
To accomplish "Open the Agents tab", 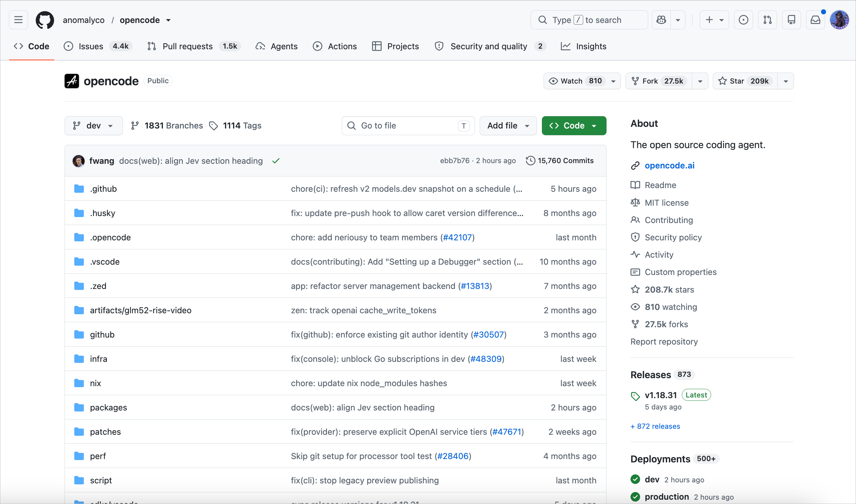I will point(276,46).
